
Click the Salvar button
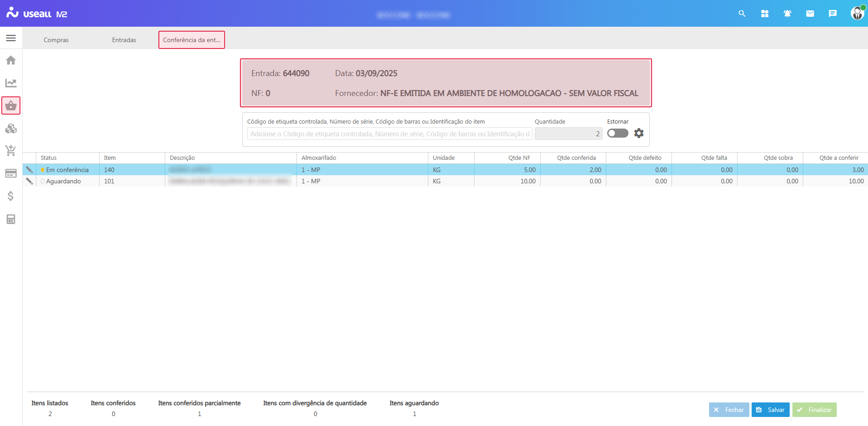point(770,410)
